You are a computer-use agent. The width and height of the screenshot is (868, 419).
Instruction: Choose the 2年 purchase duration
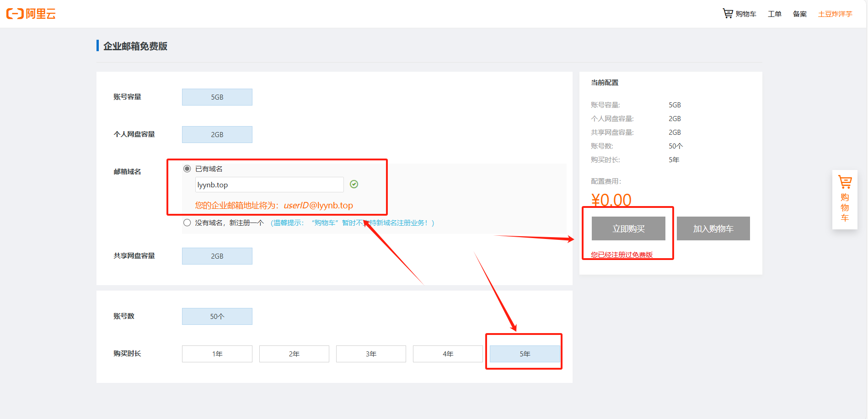(294, 354)
